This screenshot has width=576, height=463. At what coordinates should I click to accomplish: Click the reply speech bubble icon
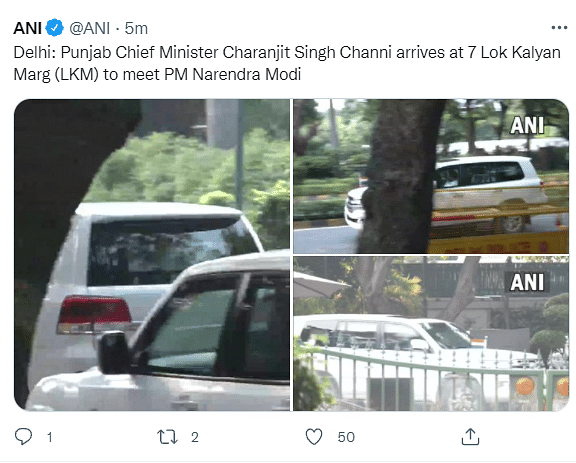click(x=23, y=437)
